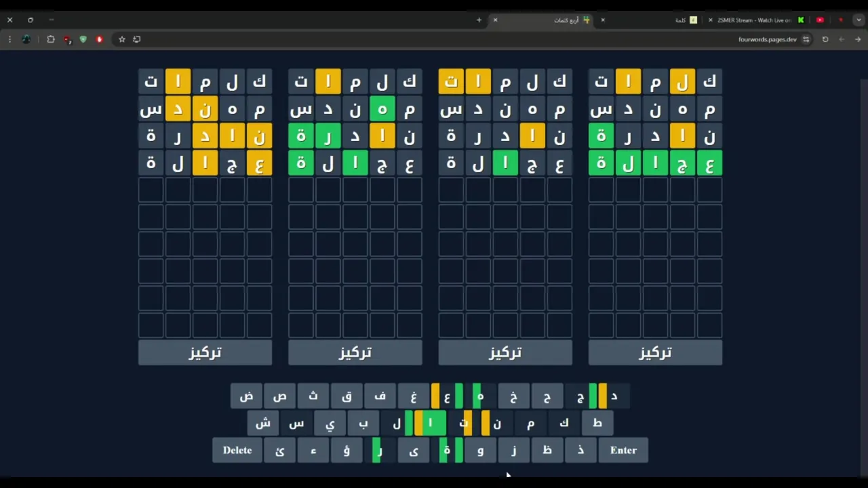The height and width of the screenshot is (488, 868).
Task: Tap the ش key on the on-screen keyboard
Action: point(263,424)
